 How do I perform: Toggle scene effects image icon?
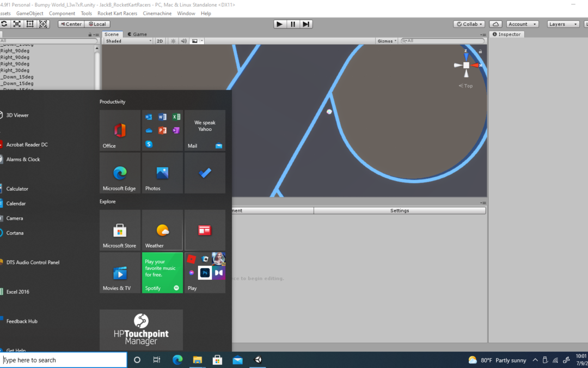[194, 41]
